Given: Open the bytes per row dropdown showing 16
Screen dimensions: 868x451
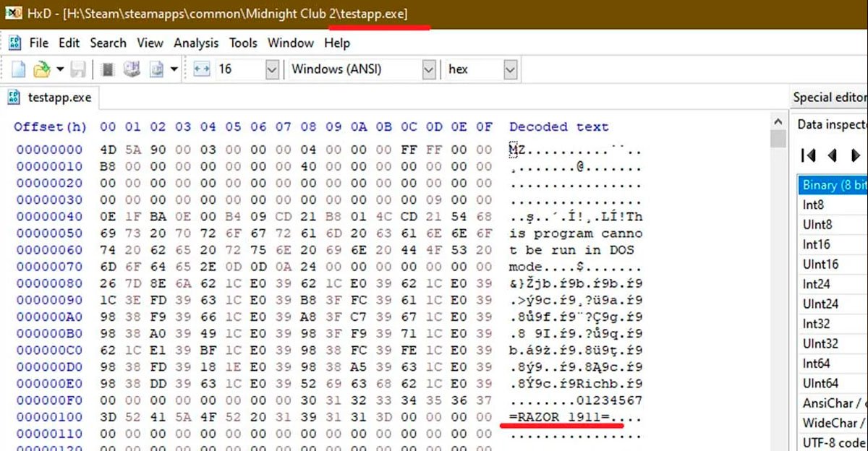Looking at the screenshot, I should click(272, 69).
